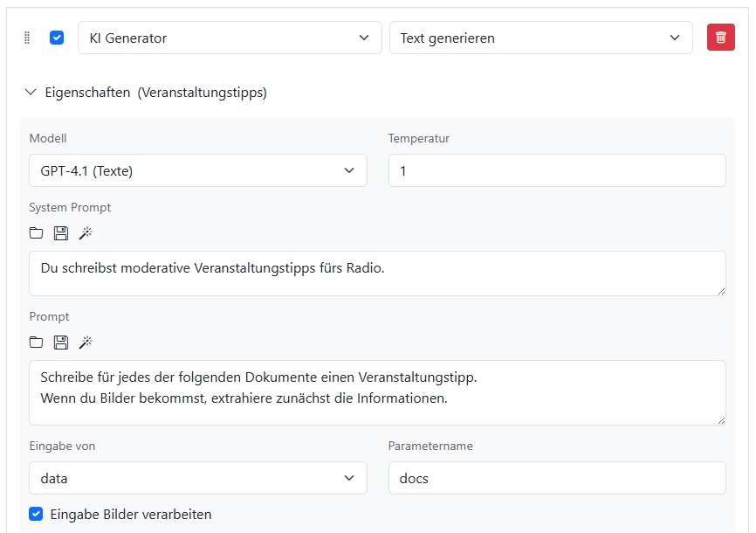Open the KI Generator dropdown

point(230,38)
